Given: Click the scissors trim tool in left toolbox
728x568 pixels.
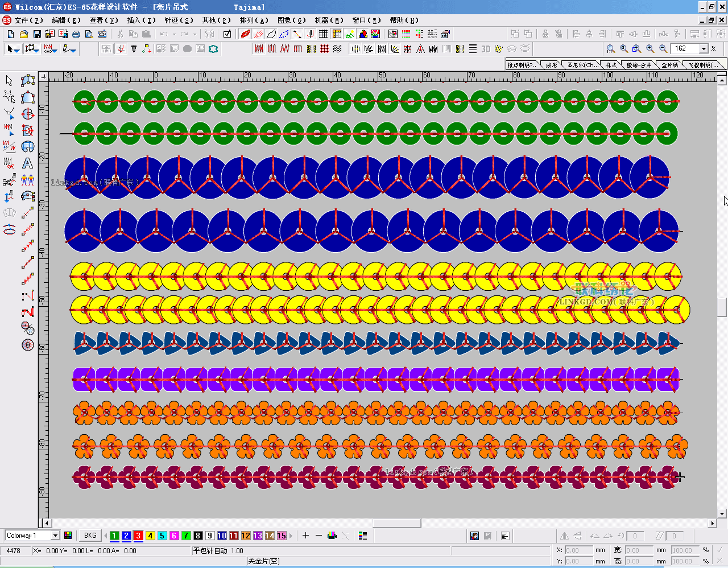Looking at the screenshot, I should 9,181.
